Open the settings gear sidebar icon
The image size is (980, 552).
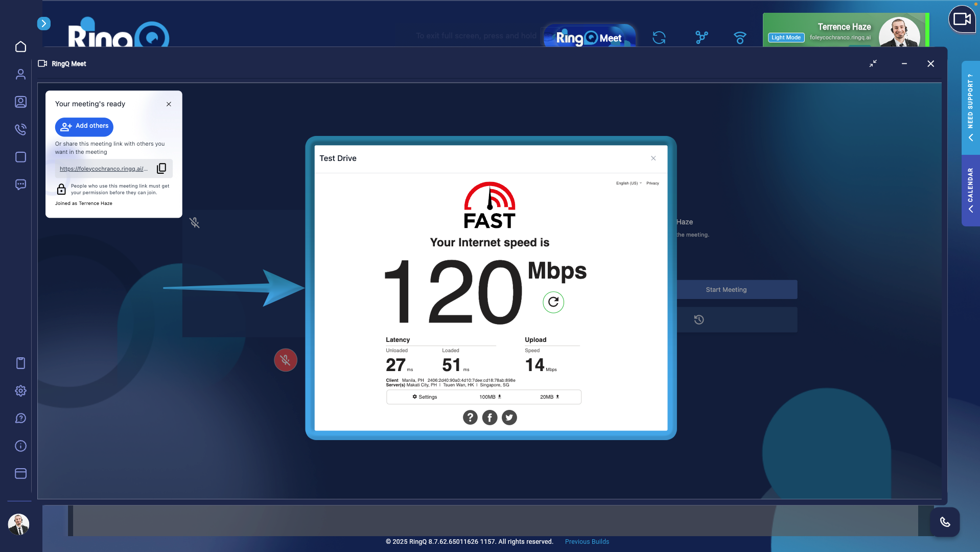point(20,391)
